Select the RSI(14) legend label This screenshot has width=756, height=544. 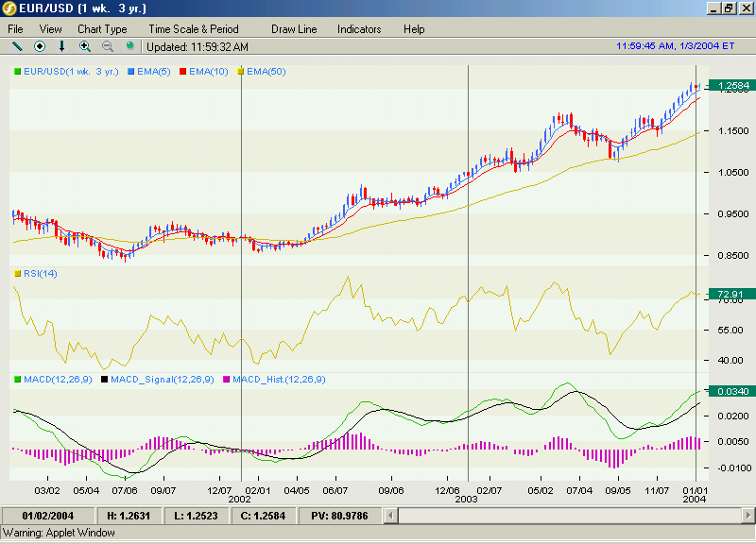click(41, 274)
